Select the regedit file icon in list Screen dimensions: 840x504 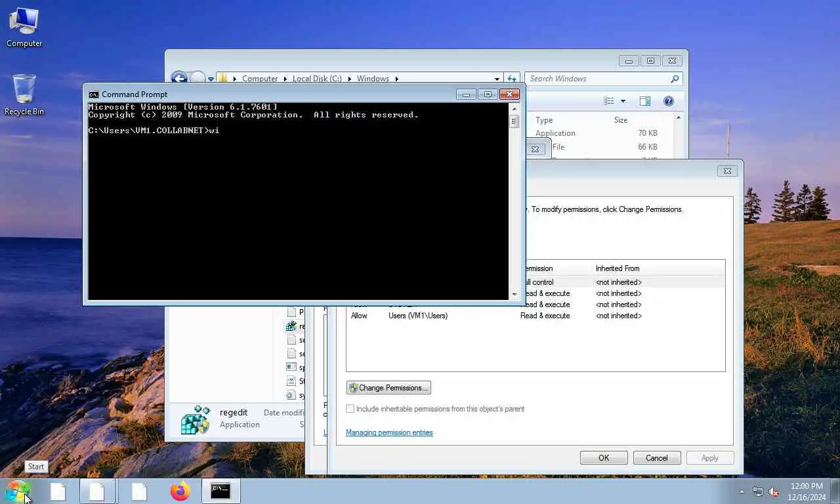pos(291,326)
